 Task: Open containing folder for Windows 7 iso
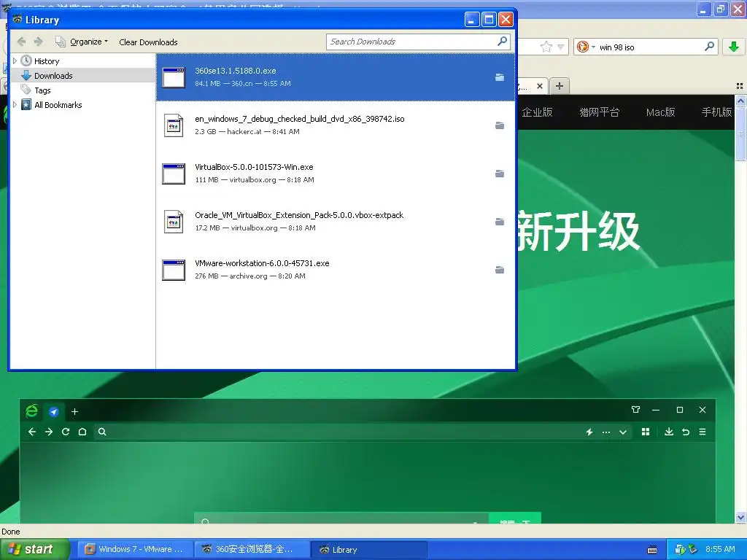499,125
